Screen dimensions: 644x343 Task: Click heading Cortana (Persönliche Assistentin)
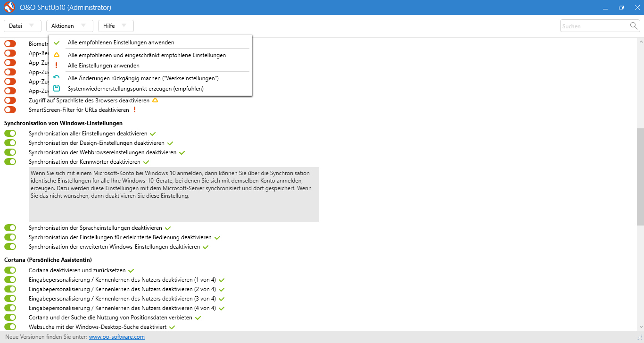point(48,260)
